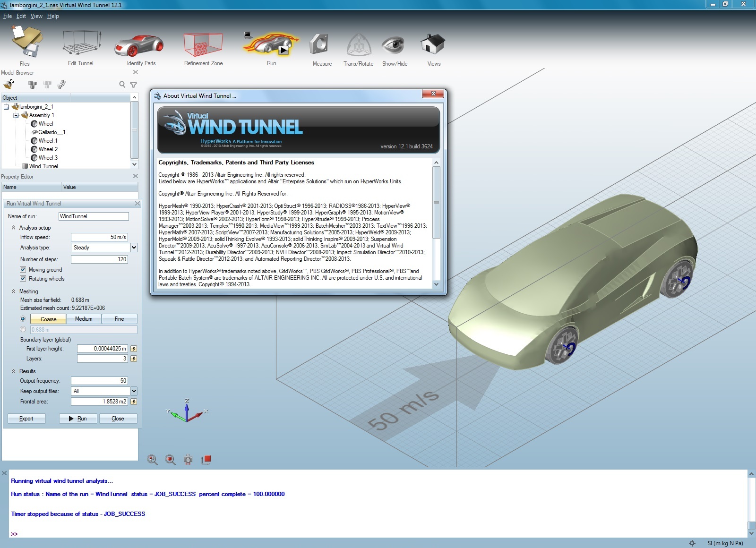
Task: Click the add assembly folder icon in Model Browser
Action: tap(9, 85)
